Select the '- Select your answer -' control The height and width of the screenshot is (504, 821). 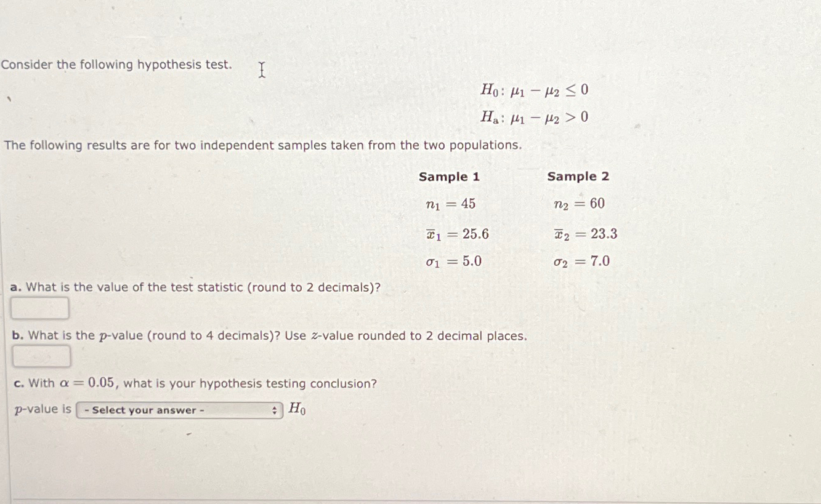(x=179, y=409)
